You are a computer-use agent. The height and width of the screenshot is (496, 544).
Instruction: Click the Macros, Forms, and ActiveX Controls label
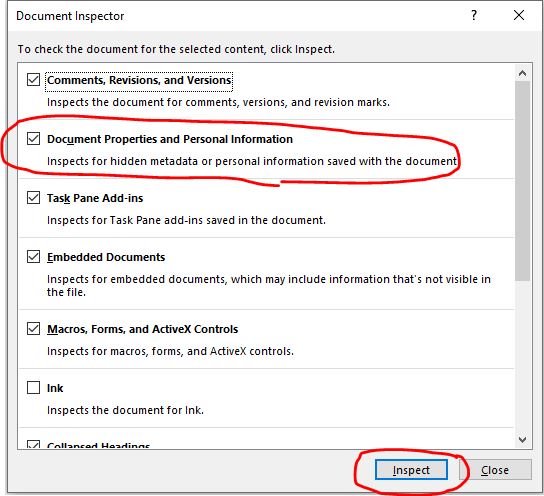point(143,329)
